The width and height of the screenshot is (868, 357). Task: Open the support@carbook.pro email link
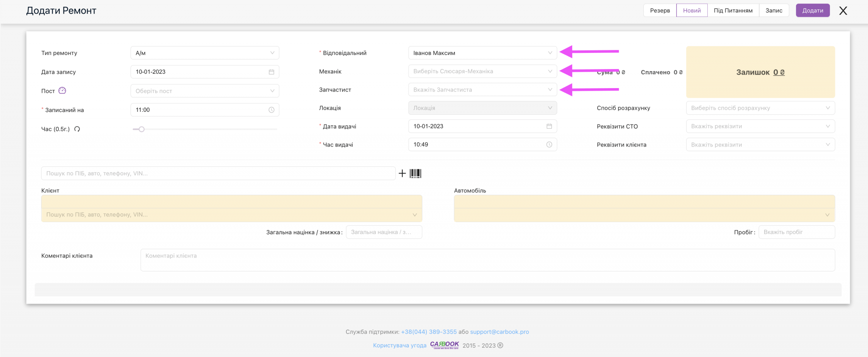[x=499, y=332]
